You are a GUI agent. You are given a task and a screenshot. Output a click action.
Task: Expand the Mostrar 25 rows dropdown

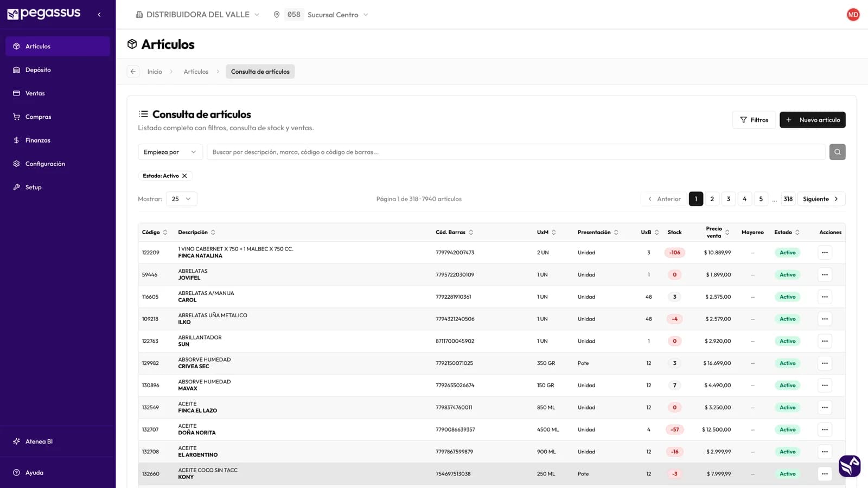click(182, 199)
